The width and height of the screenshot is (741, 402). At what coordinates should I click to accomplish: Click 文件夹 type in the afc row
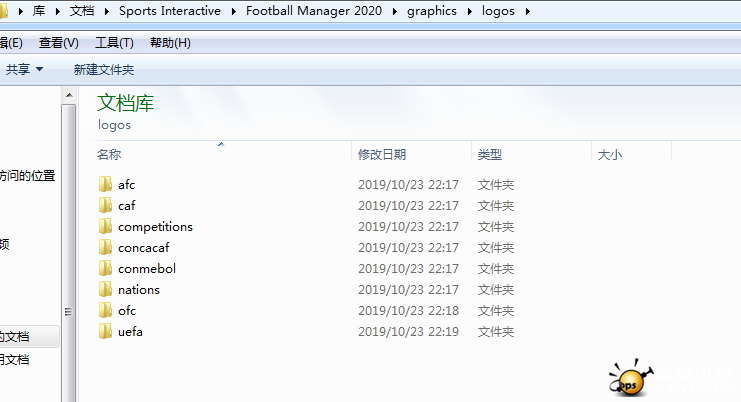pyautogui.click(x=496, y=185)
